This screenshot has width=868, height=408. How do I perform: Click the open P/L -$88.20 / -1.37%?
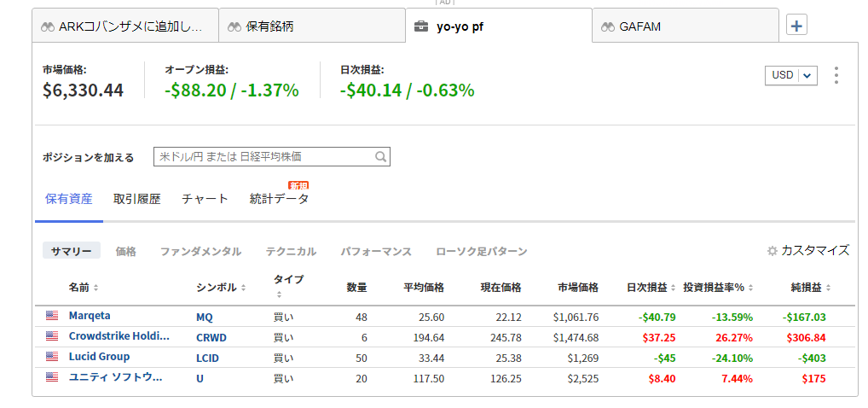pos(232,90)
